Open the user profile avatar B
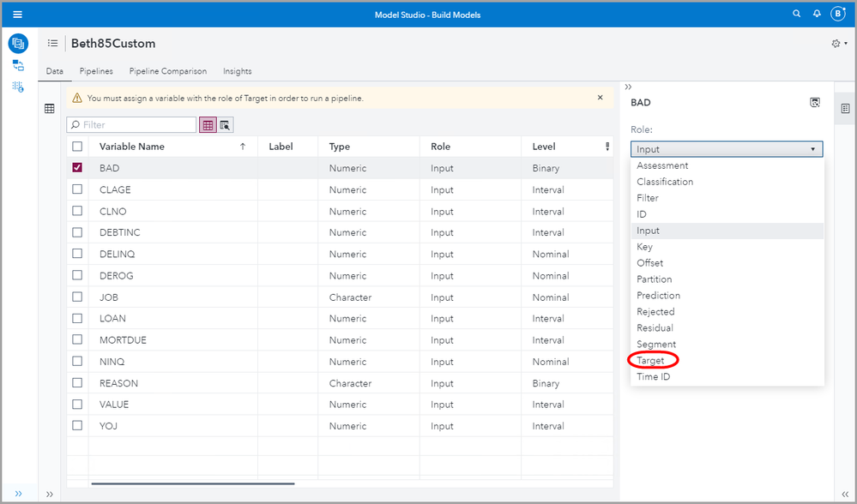Screen dimensions: 857x504 (837, 15)
